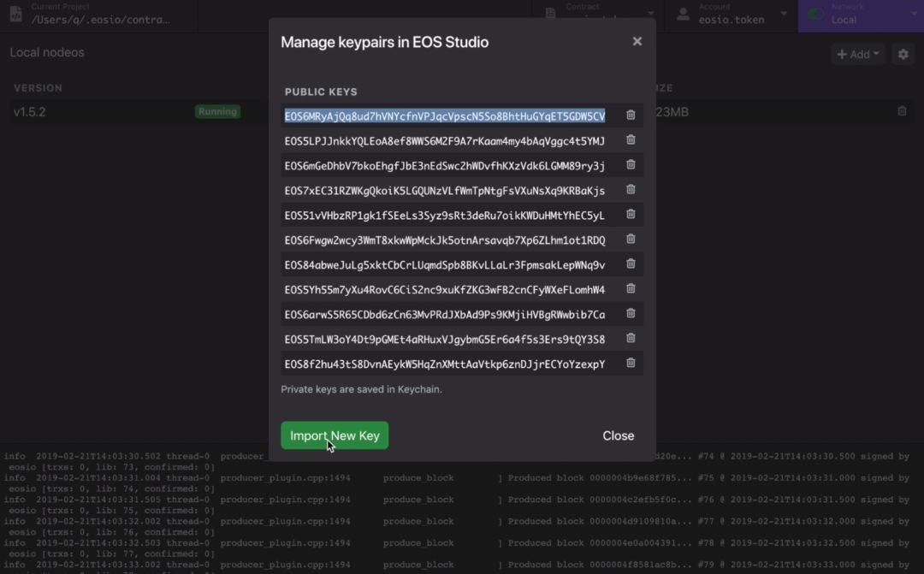
Task: Click the Account user icon
Action: 683,14
